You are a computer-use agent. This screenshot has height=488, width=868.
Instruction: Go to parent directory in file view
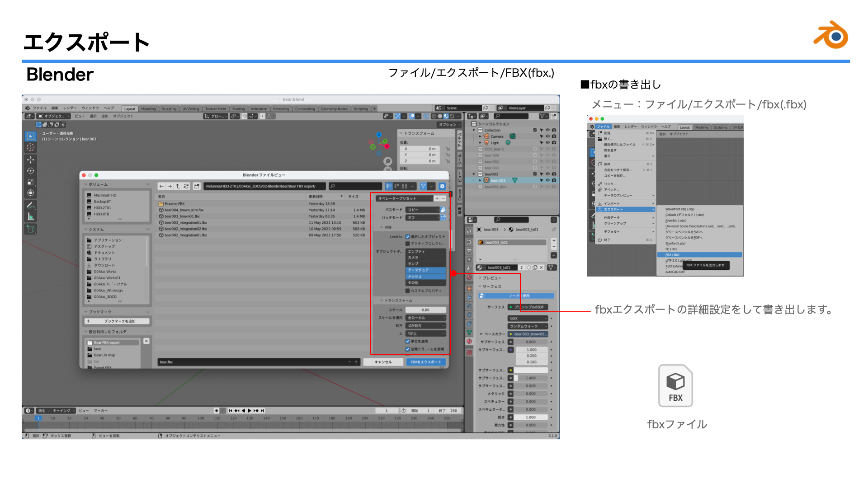178,186
